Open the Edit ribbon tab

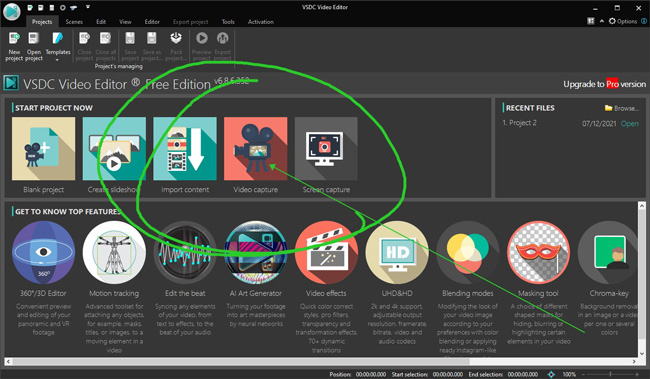click(101, 22)
